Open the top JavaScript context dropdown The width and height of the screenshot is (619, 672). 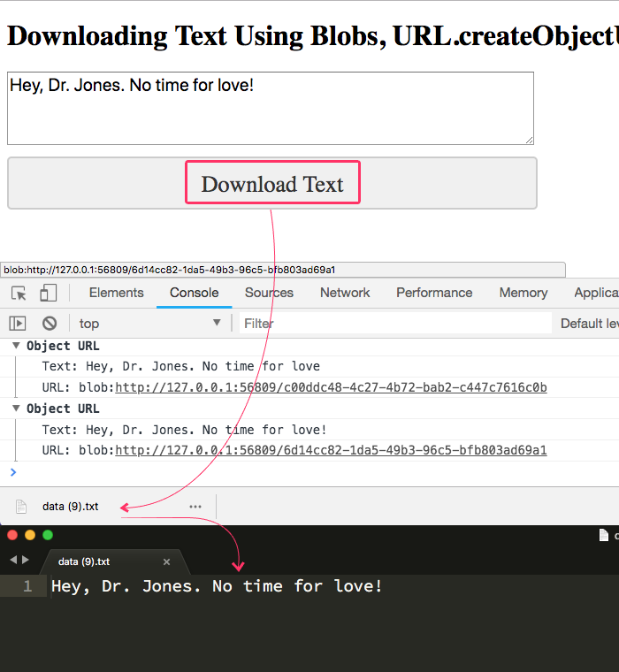[149, 324]
